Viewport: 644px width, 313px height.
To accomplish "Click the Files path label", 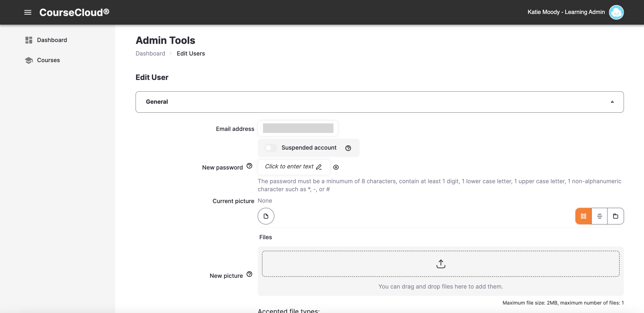I will pos(265,237).
